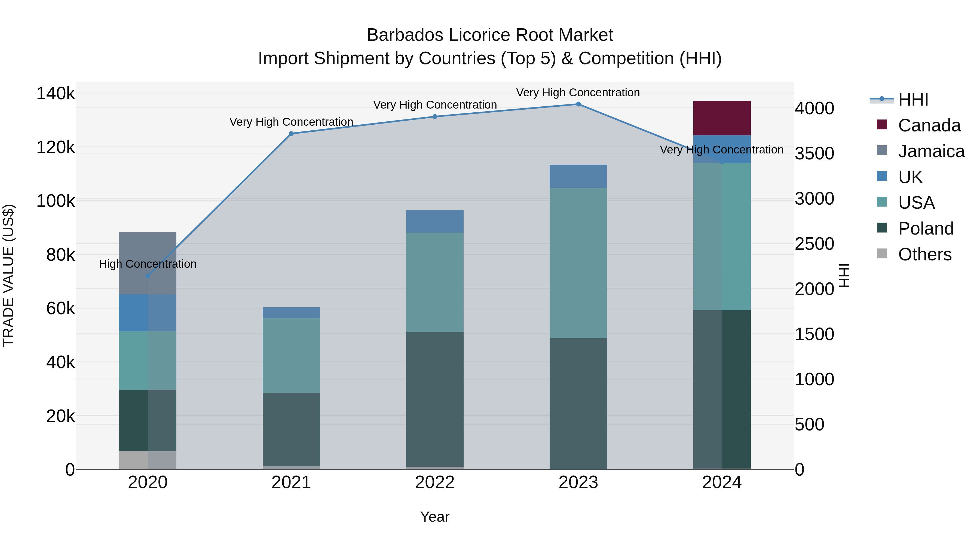Click the Jamaica segment of 2020 bar
The height and width of the screenshot is (551, 980).
coord(148,263)
